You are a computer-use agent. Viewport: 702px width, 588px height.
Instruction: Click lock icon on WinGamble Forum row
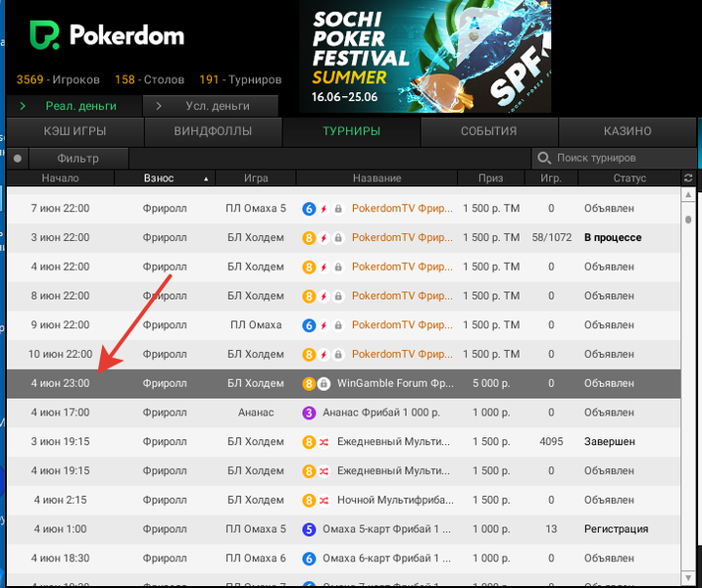tap(324, 384)
